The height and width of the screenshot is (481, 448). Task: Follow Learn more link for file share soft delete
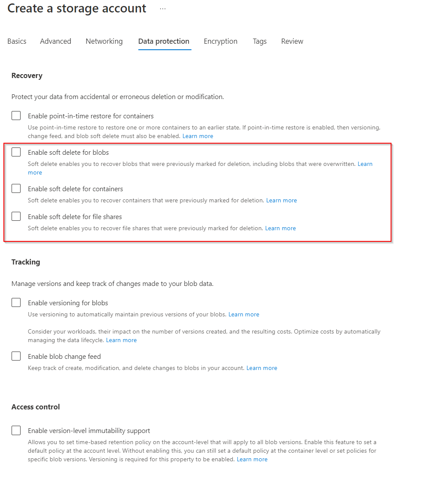281,228
